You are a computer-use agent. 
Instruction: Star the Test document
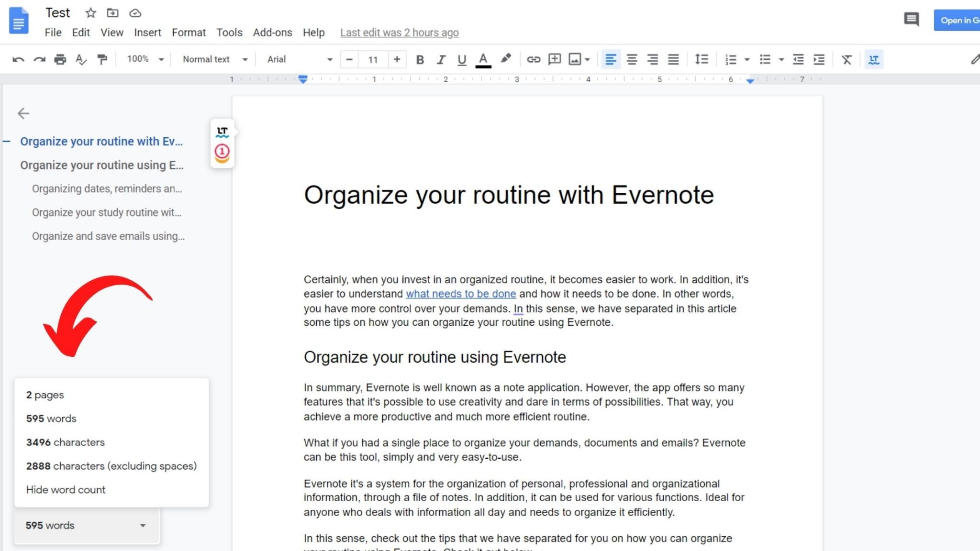[90, 13]
